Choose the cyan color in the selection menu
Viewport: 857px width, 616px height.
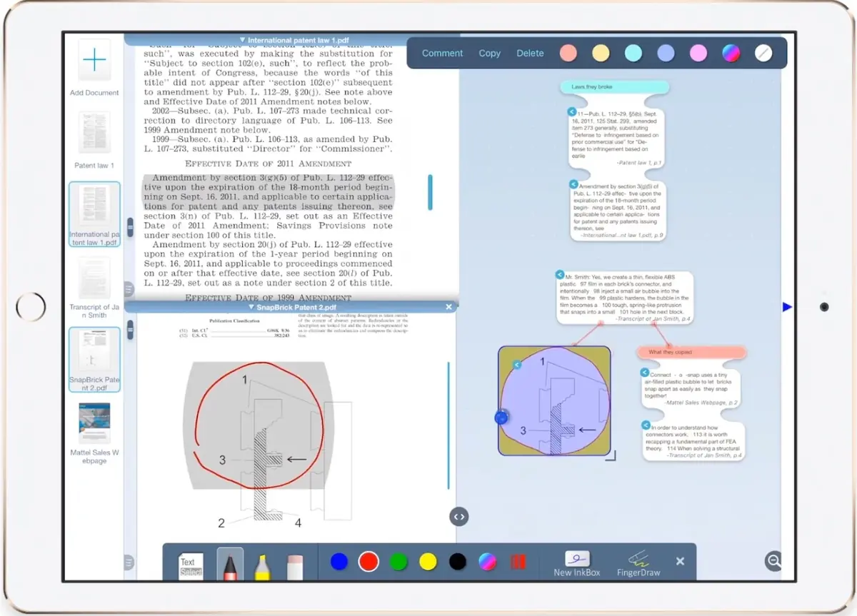[633, 53]
